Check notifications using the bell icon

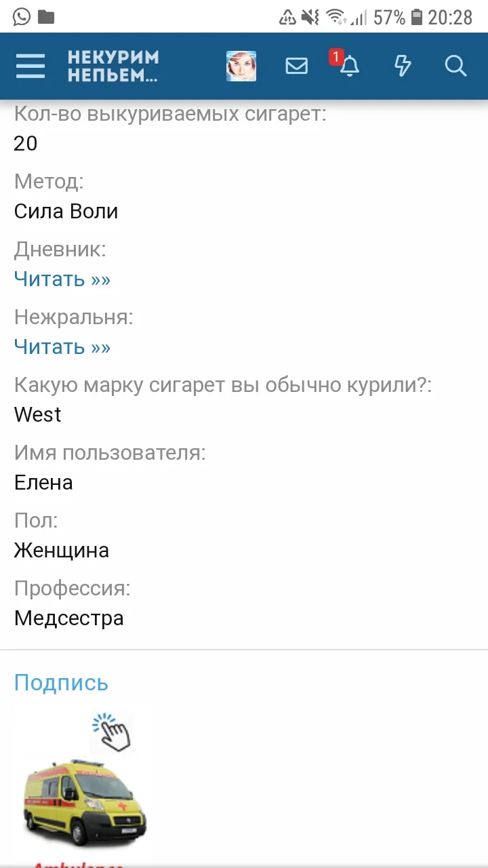[x=351, y=68]
